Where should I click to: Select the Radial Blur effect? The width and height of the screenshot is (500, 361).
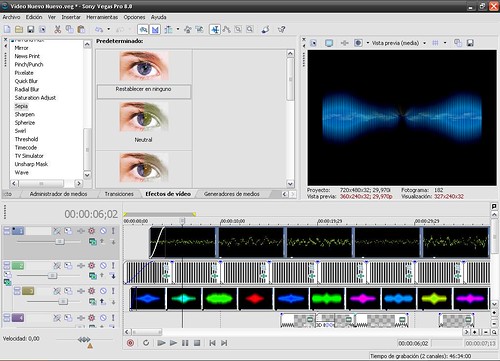(x=27, y=89)
